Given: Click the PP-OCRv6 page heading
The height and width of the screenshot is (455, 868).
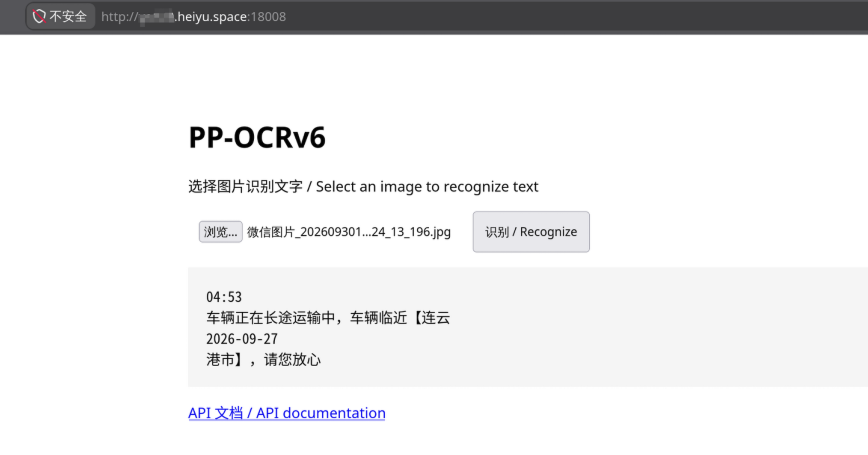Looking at the screenshot, I should click(257, 137).
